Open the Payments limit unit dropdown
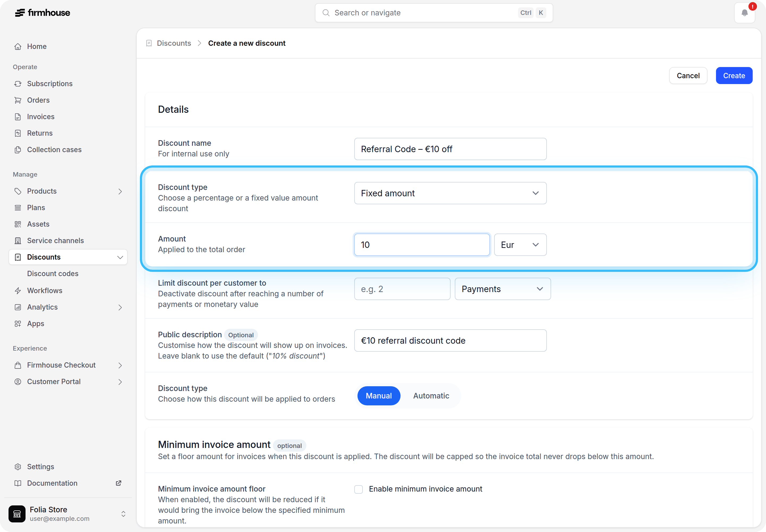 click(x=502, y=289)
